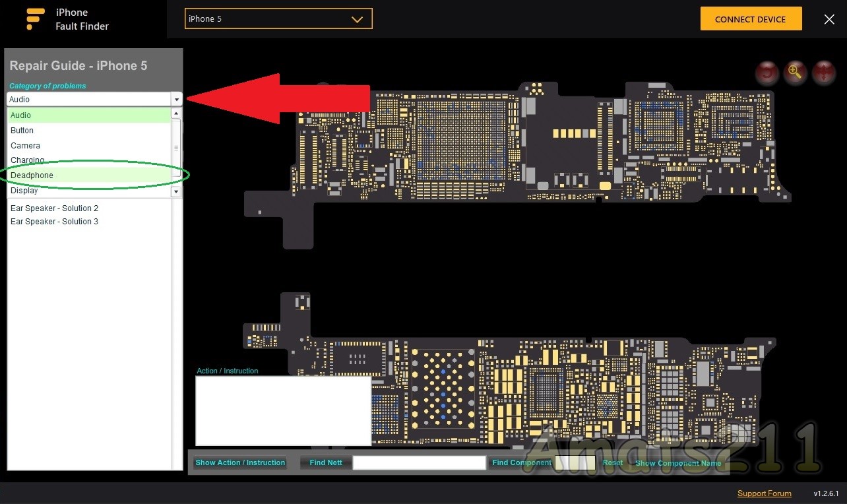Click the Show Action / Instruction button
The width and height of the screenshot is (847, 504).
click(x=240, y=462)
